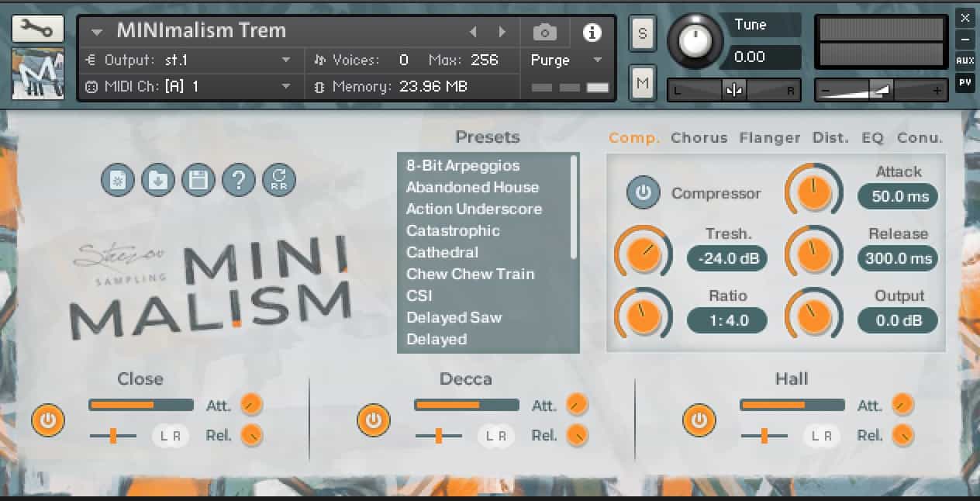The width and height of the screenshot is (980, 501).
Task: Click the Decca mic L R stereo button
Action: click(496, 437)
